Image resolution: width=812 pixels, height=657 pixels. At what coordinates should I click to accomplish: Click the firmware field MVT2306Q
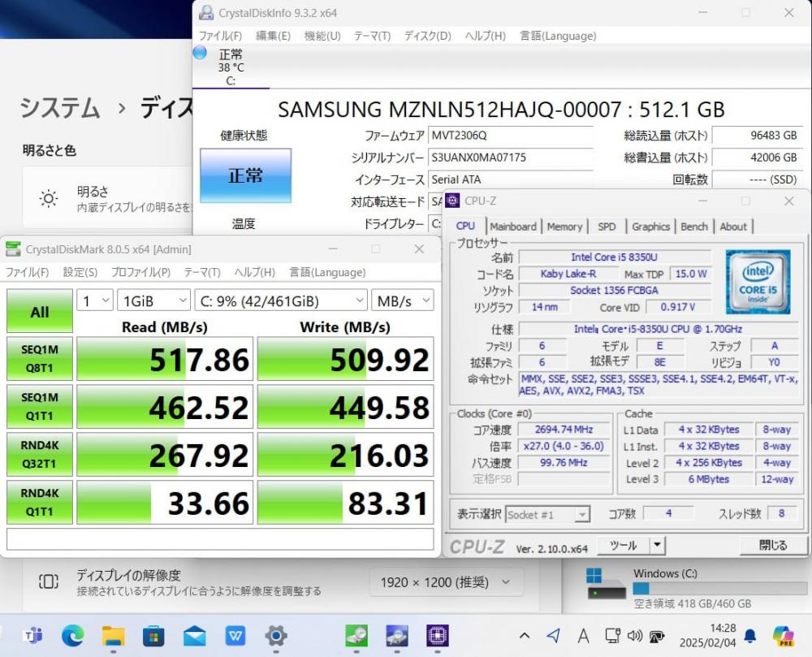coord(510,136)
